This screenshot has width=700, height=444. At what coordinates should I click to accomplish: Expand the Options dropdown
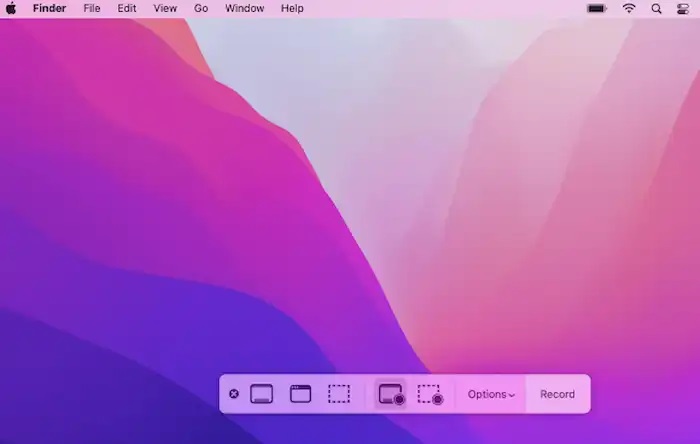pos(491,394)
